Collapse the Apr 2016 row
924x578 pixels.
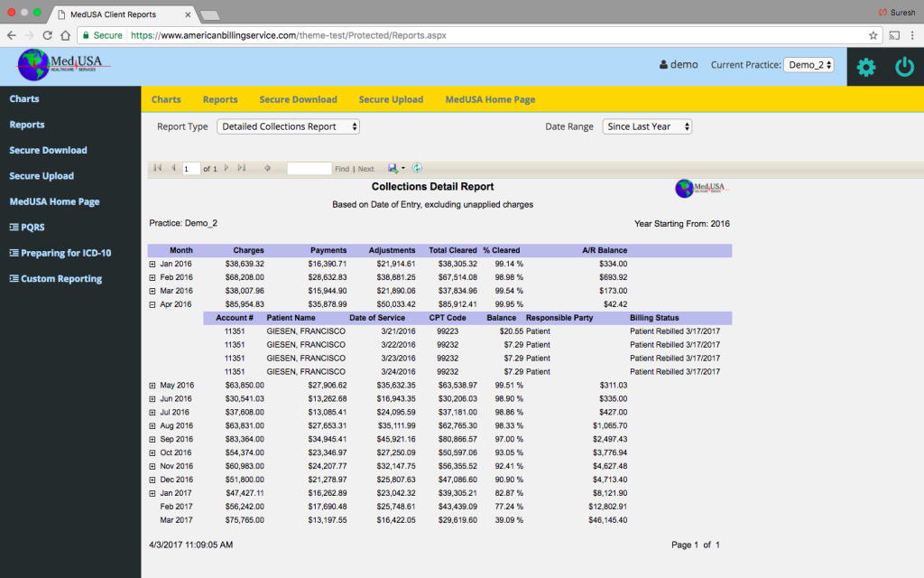(152, 305)
